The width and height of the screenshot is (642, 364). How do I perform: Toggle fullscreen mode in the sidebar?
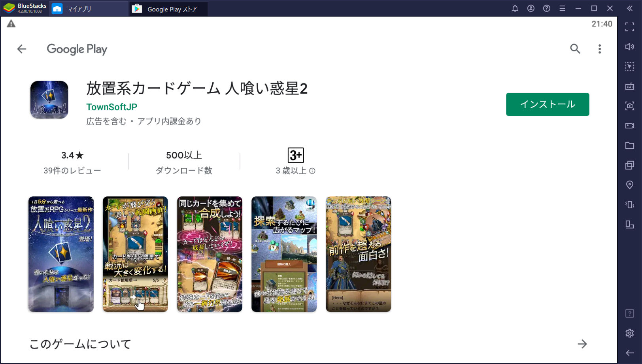[630, 27]
